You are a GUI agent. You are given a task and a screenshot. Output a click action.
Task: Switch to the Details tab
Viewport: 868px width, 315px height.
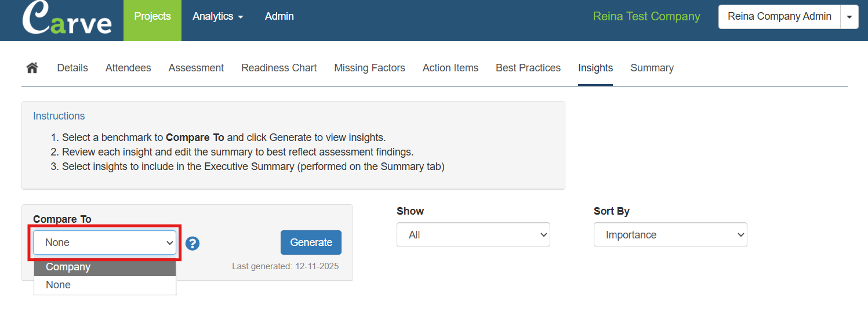click(x=72, y=68)
